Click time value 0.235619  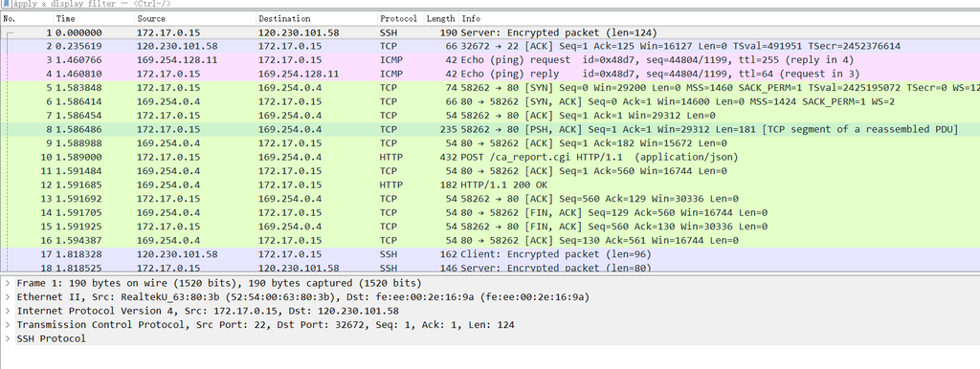point(78,46)
